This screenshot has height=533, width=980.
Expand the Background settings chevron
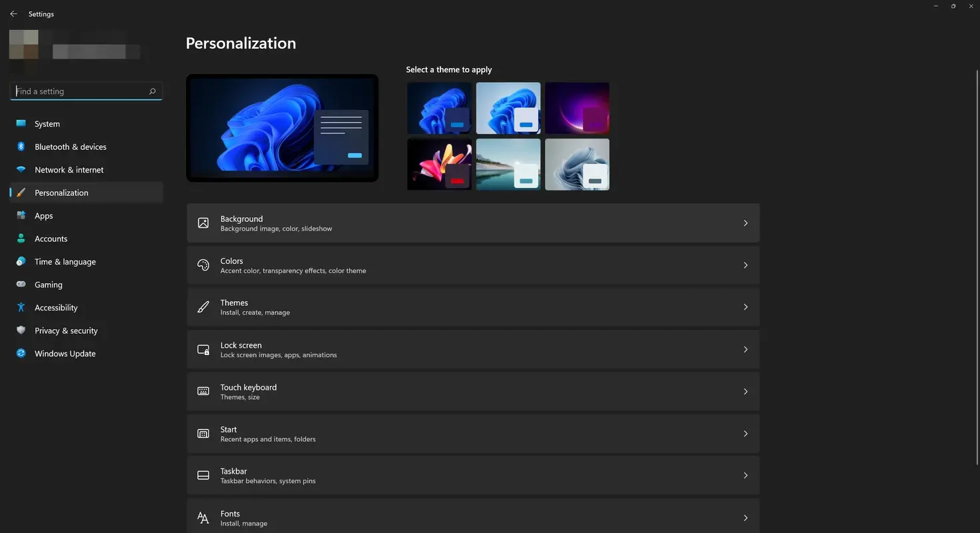tap(745, 223)
